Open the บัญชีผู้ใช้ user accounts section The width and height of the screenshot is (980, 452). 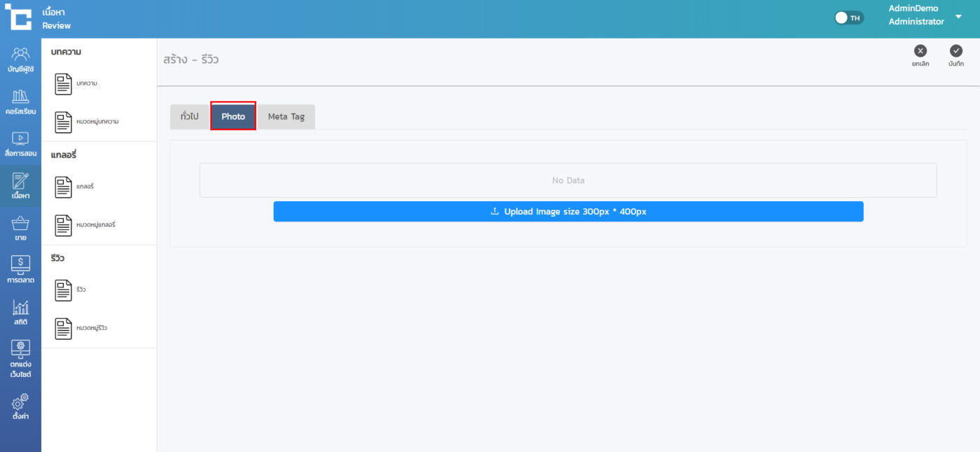pyautogui.click(x=20, y=60)
